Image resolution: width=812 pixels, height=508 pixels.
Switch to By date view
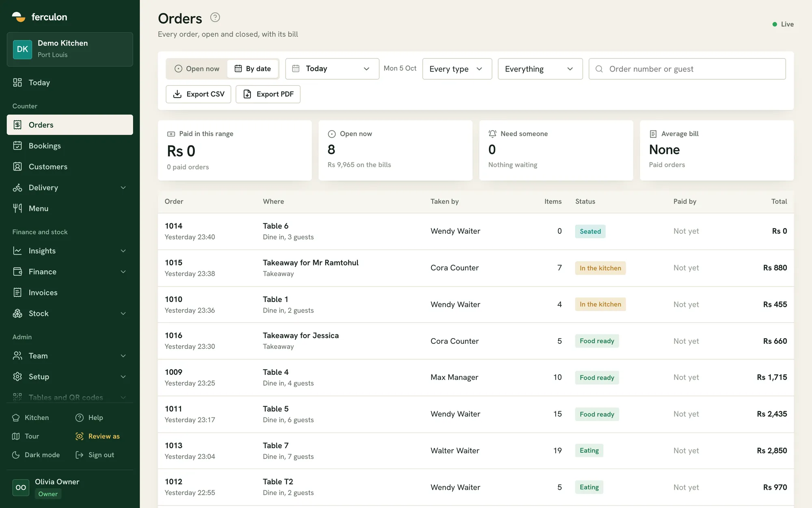[253, 69]
